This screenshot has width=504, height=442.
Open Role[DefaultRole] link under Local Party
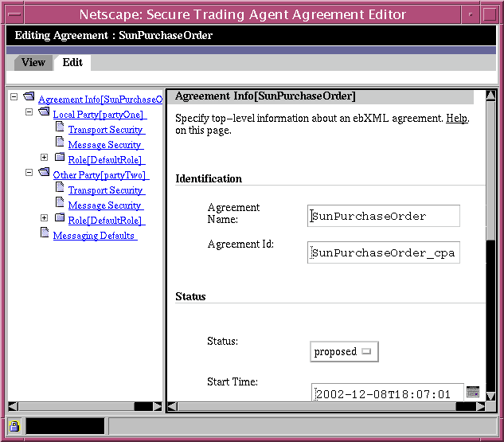click(x=107, y=160)
